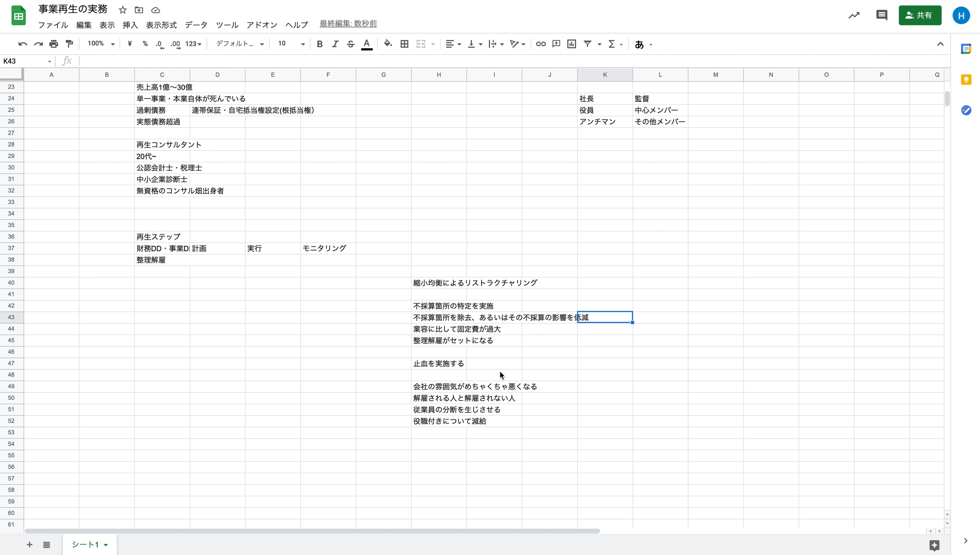Image resolution: width=980 pixels, height=555 pixels.
Task: Expand the font size dropdown showing 10
Action: (x=303, y=44)
